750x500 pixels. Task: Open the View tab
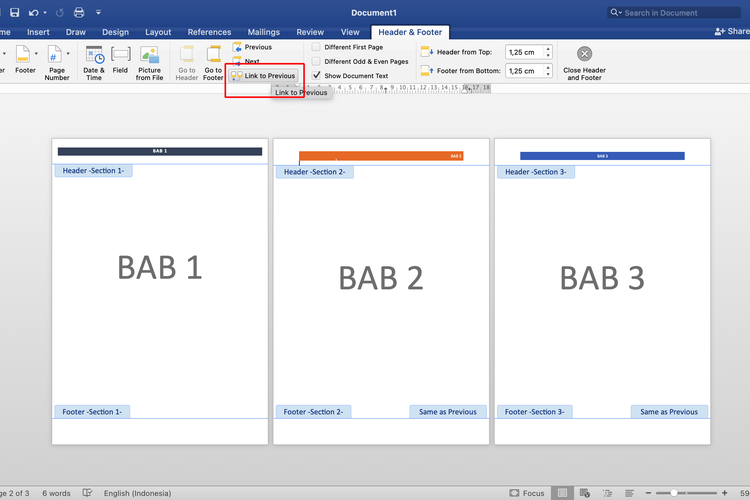tap(350, 32)
